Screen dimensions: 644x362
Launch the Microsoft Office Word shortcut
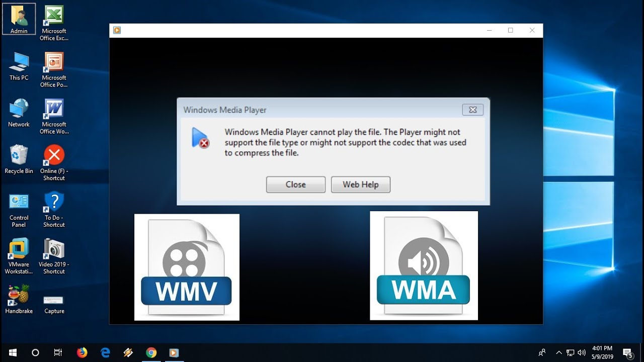point(54,116)
